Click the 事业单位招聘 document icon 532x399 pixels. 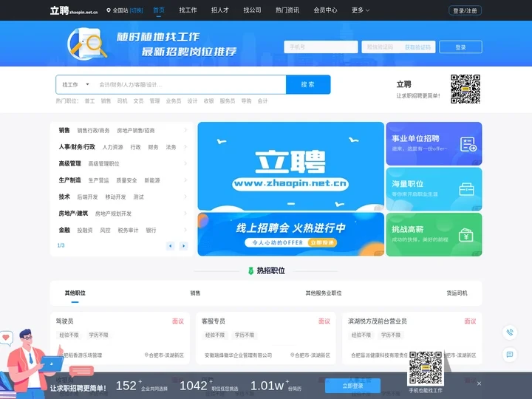coord(468,144)
